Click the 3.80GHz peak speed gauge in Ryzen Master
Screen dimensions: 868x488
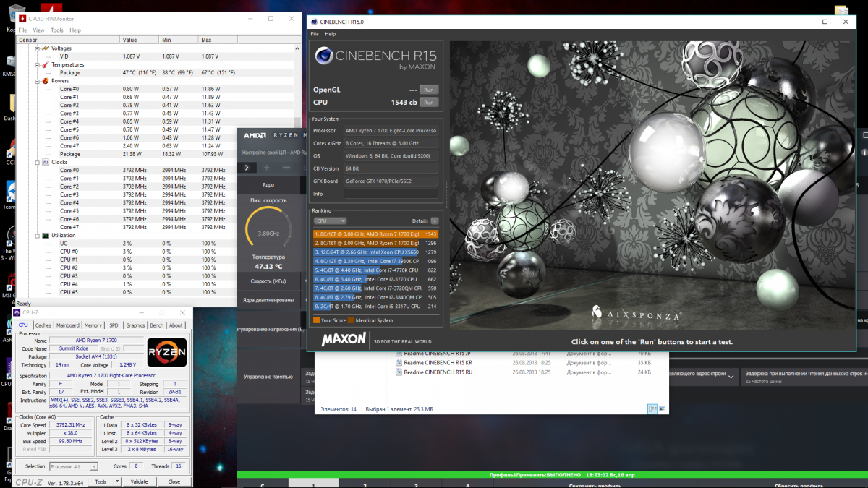coord(268,228)
